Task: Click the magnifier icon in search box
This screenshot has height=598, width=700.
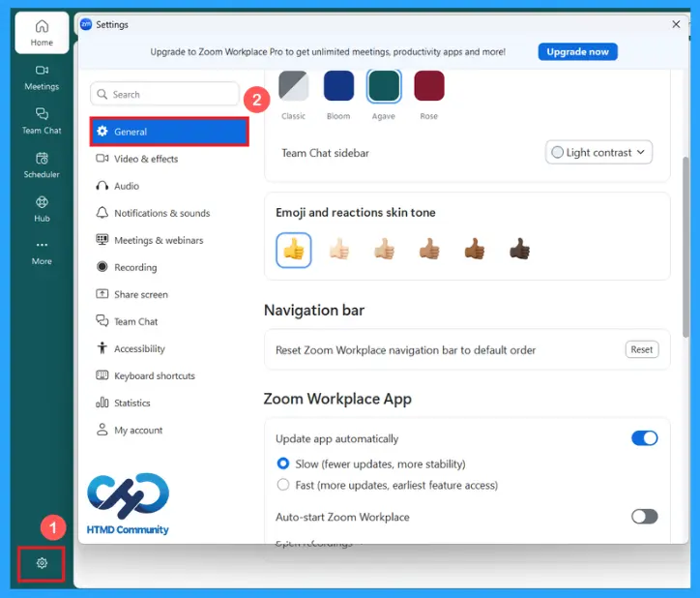Action: [x=102, y=94]
